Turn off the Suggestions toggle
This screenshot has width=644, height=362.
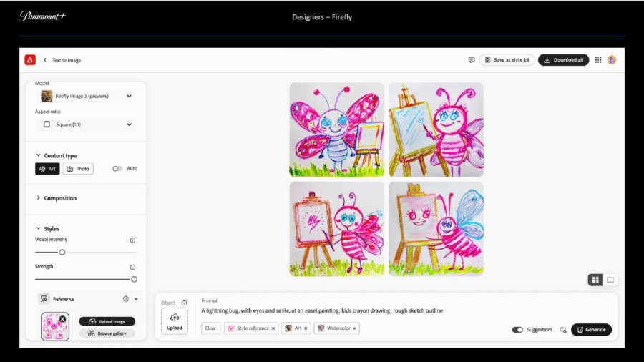tap(517, 330)
